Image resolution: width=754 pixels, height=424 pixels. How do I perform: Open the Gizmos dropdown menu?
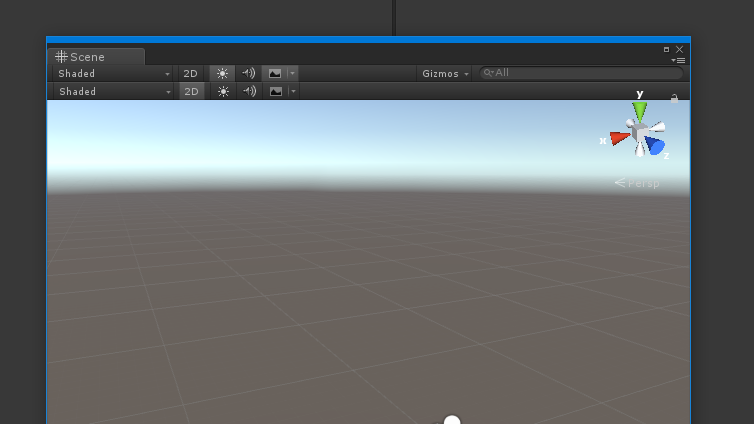(445, 74)
